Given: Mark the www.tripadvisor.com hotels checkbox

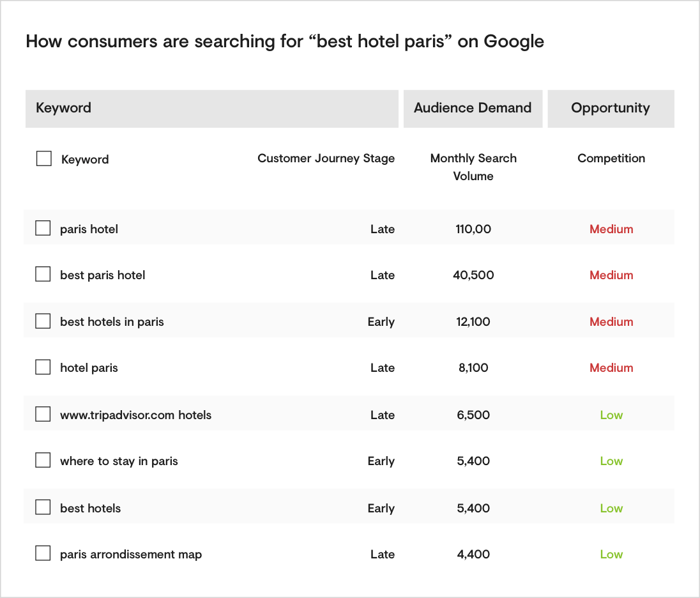Looking at the screenshot, I should click(x=43, y=415).
